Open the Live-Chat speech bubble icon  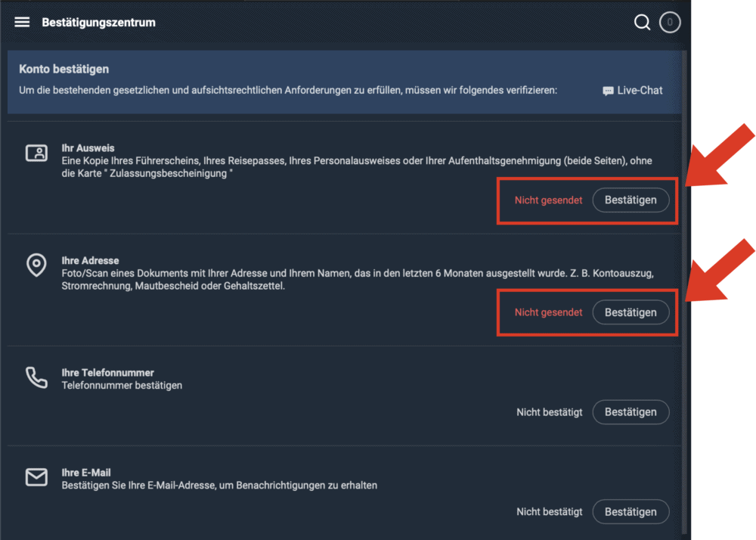(607, 90)
